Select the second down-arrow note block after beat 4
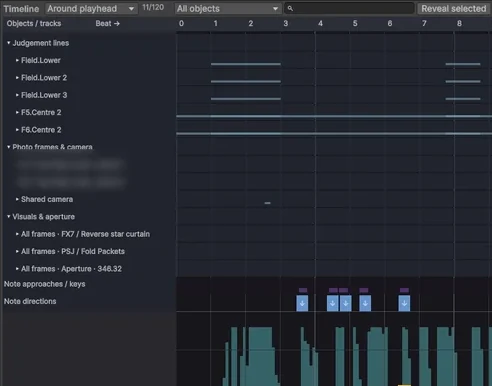 346,304
